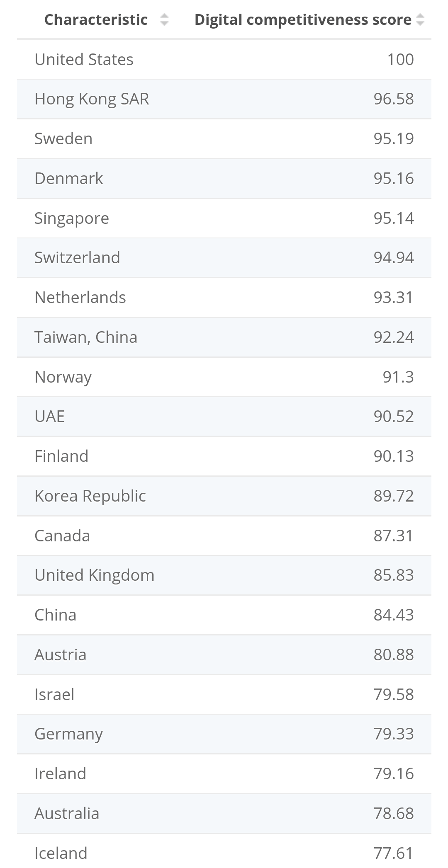The image size is (448, 868).
Task: Click the Characteristic column header
Action: click(x=96, y=20)
